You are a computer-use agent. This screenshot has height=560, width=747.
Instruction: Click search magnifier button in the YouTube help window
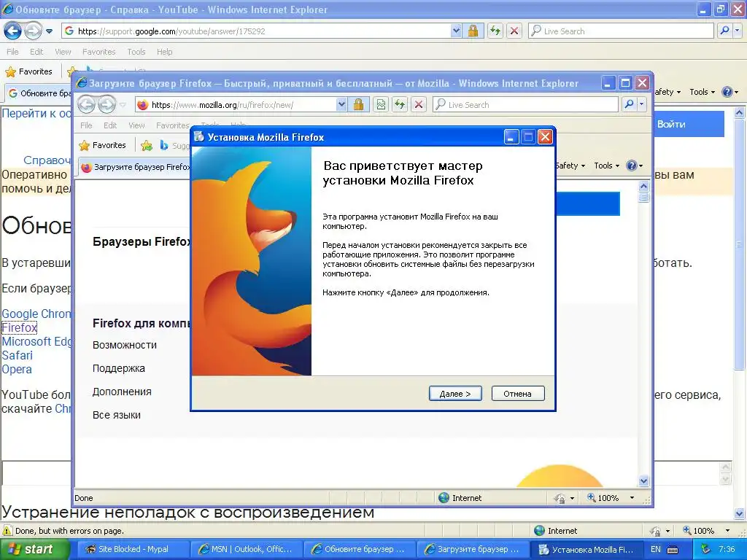click(724, 31)
